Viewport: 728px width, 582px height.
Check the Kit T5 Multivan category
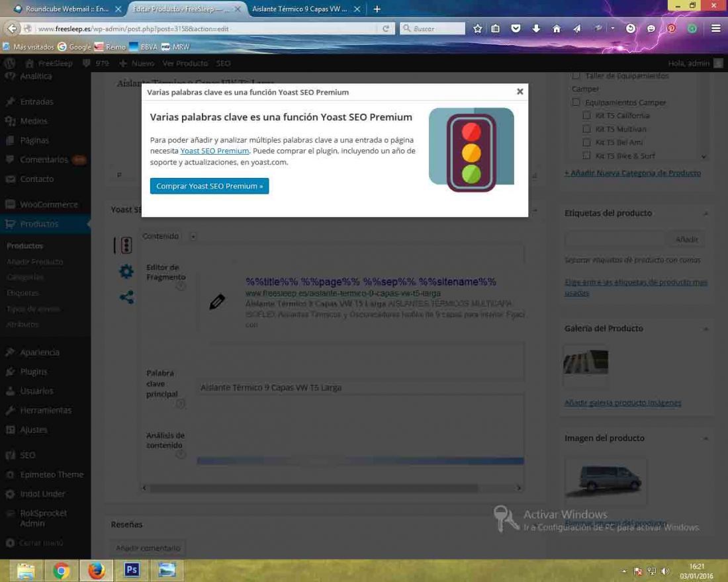tap(586, 128)
